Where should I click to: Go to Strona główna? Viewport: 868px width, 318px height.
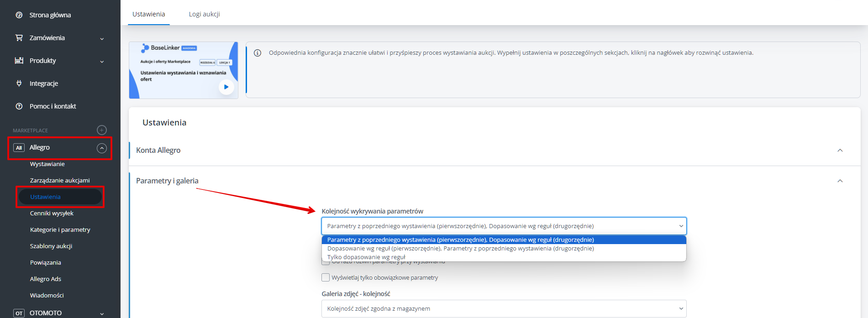click(50, 15)
